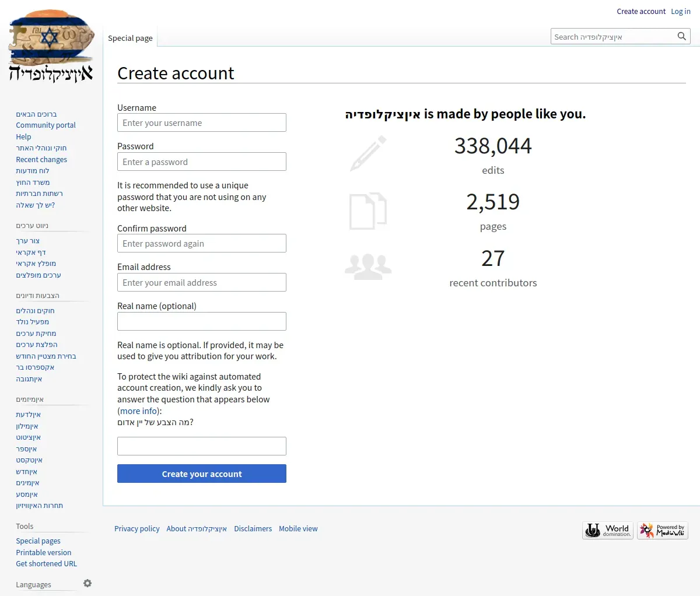Open the אקספרסו בר sidebar link
The width and height of the screenshot is (700, 596).
(35, 367)
